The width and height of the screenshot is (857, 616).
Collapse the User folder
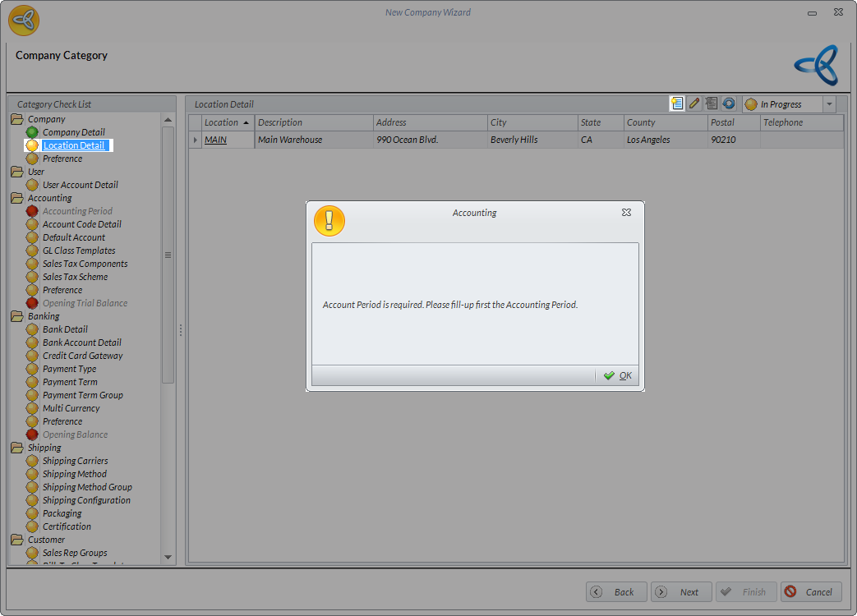pyautogui.click(x=17, y=172)
